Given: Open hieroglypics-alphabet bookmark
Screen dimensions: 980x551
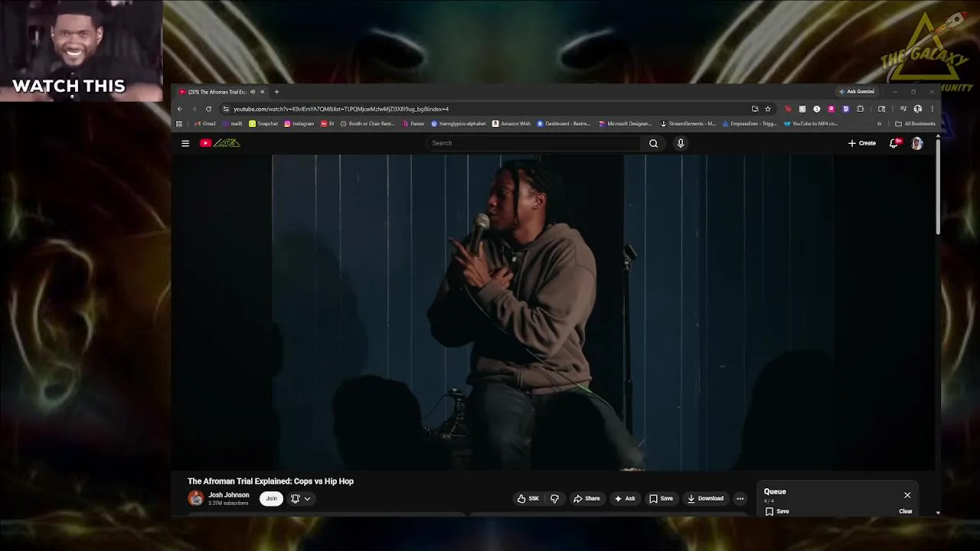Looking at the screenshot, I should (459, 124).
